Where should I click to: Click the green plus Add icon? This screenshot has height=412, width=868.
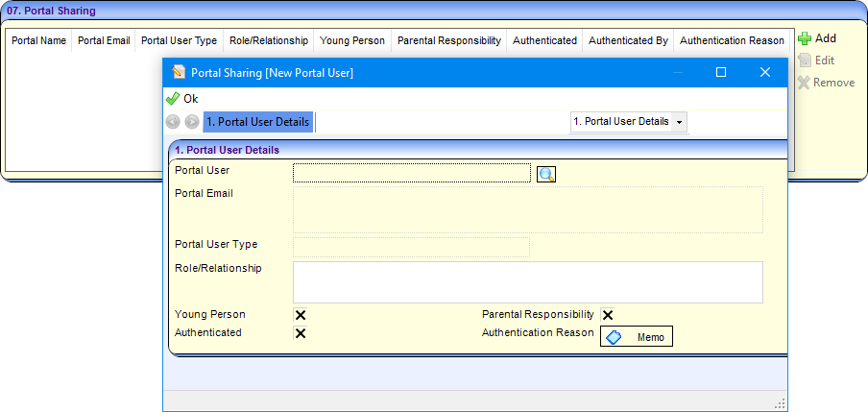pos(805,38)
